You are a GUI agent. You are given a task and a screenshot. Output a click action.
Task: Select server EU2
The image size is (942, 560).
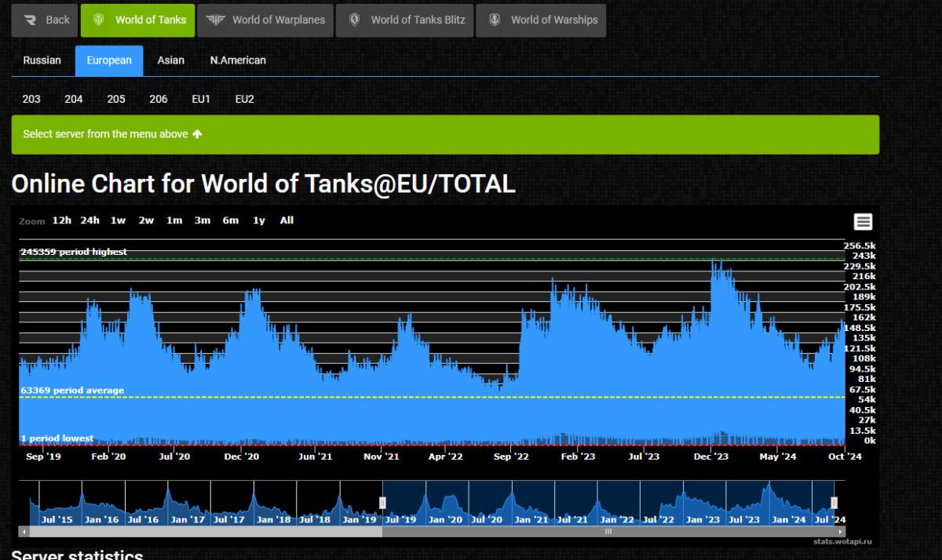point(244,100)
